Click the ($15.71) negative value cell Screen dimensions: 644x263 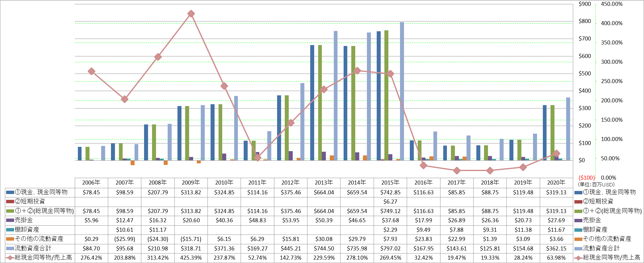(191, 239)
